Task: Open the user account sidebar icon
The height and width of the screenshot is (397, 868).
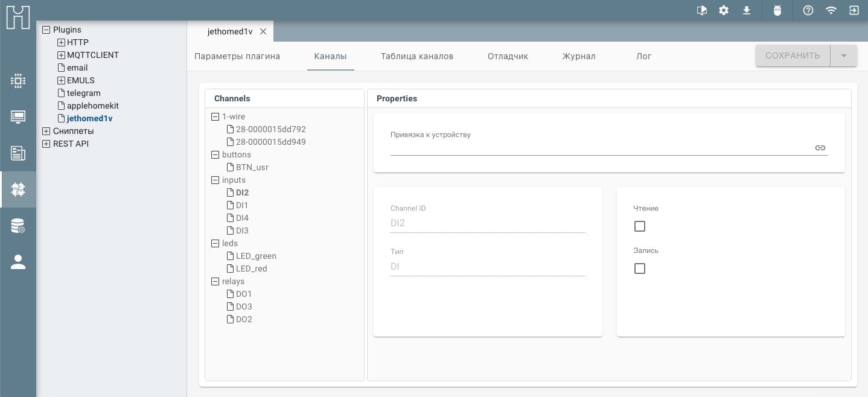Action: click(18, 262)
